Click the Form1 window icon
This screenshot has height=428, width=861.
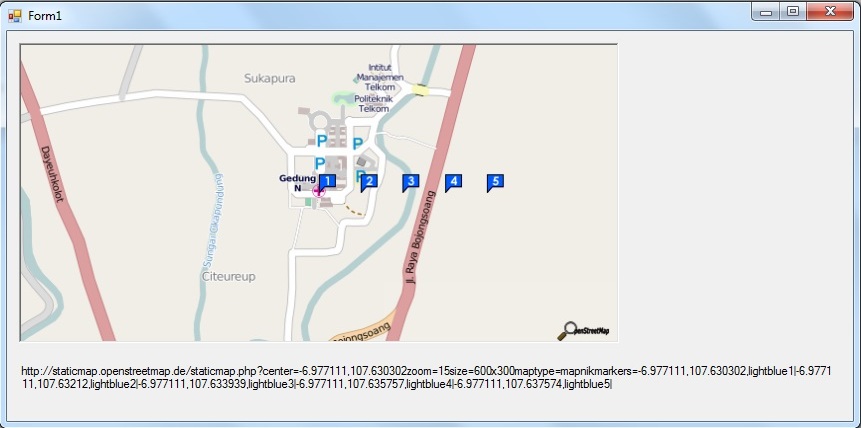[15, 15]
